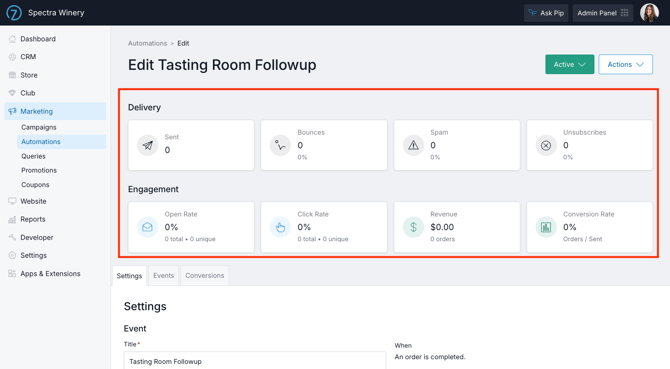Viewport: 670px width, 369px height.
Task: Switch to the Events tab
Action: 164,276
